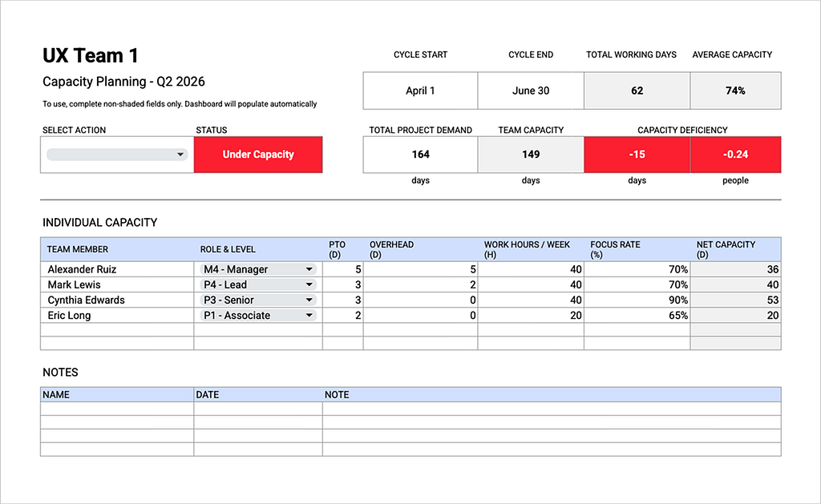Select the Cycle Start field showing April 1

pyautogui.click(x=420, y=91)
